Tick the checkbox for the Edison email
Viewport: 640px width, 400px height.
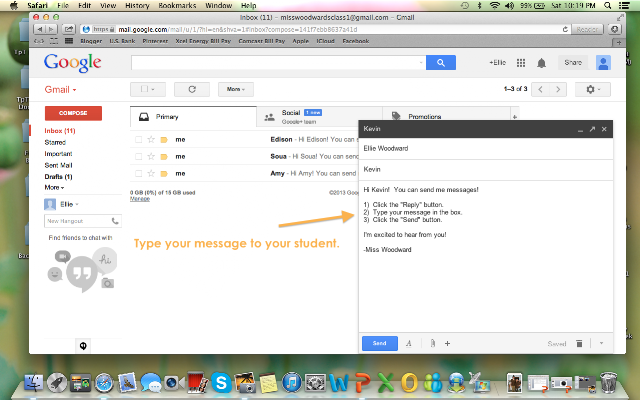[x=138, y=140]
